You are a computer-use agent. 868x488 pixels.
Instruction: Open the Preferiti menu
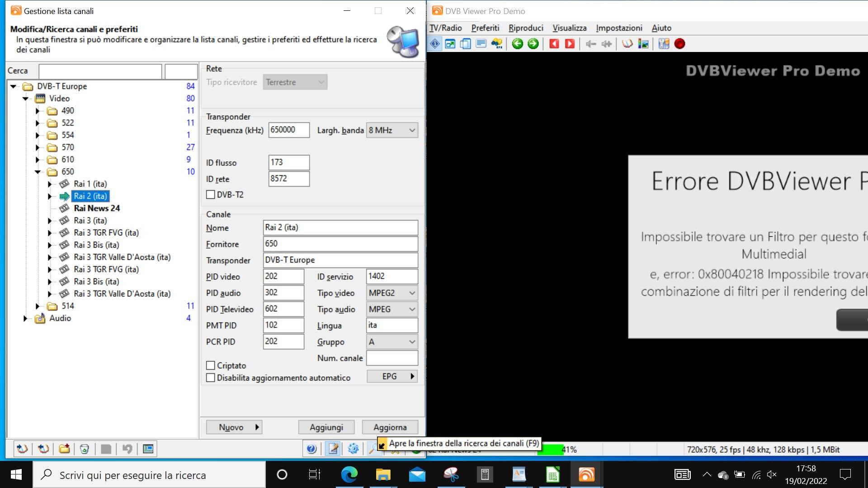485,28
